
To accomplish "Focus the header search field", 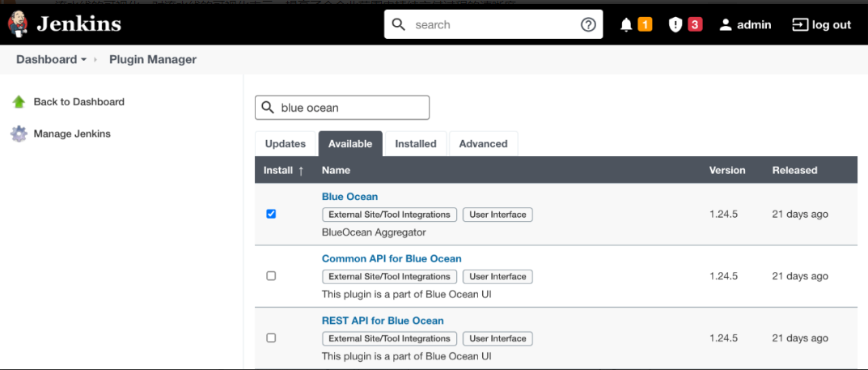I will click(x=493, y=24).
